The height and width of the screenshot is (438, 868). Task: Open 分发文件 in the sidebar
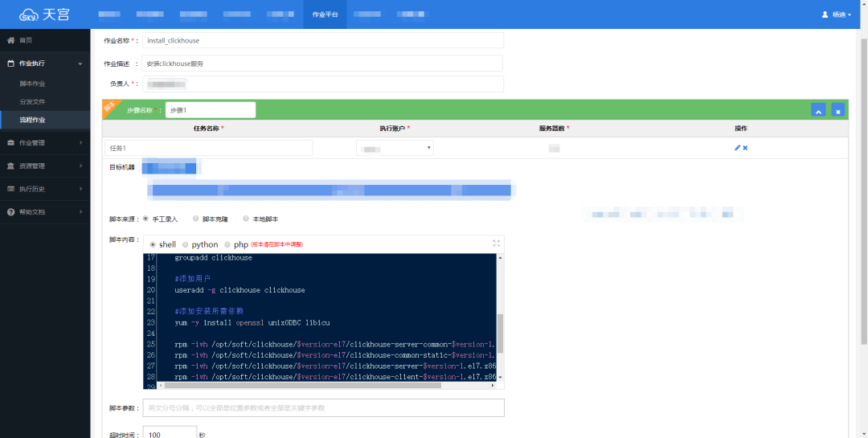click(x=32, y=102)
